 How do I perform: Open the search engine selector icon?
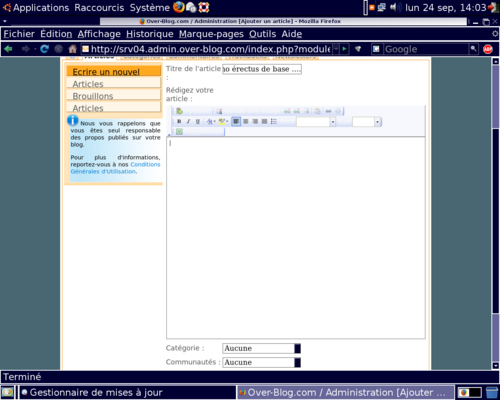376,49
